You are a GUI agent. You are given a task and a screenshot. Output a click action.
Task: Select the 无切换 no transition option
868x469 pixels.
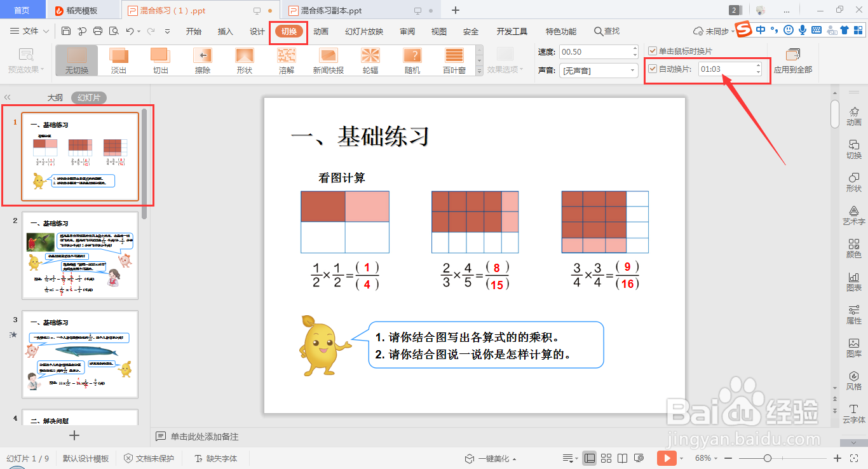[77, 61]
